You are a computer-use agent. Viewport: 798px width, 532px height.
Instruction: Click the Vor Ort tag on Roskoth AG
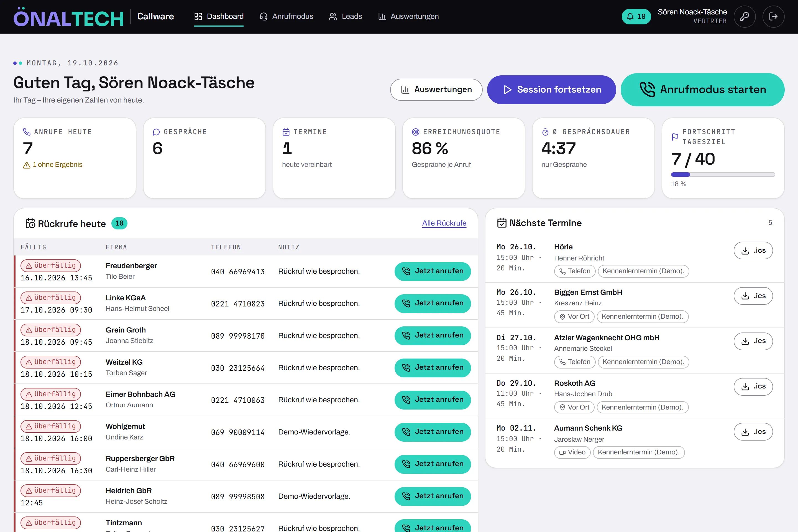574,407
